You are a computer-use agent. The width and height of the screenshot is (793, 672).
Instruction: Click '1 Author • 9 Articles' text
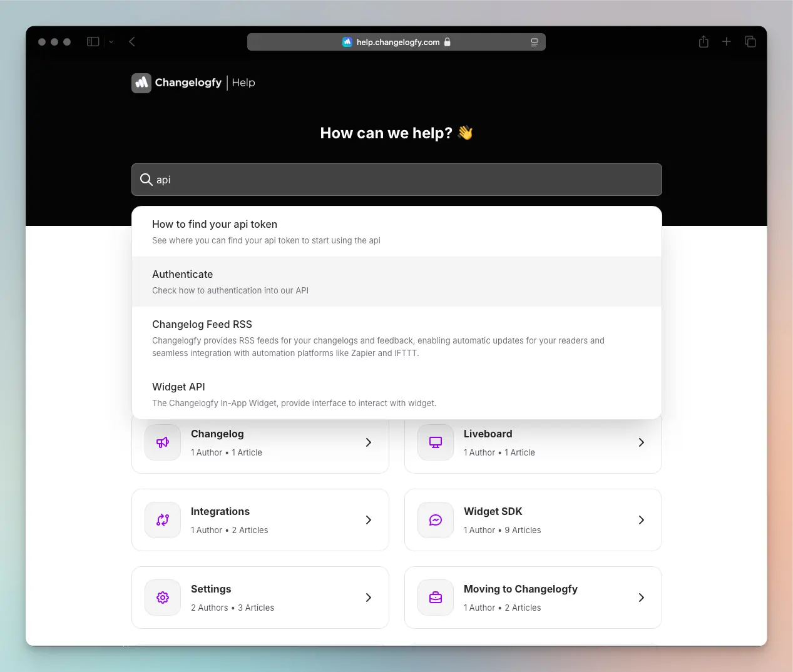click(x=503, y=530)
